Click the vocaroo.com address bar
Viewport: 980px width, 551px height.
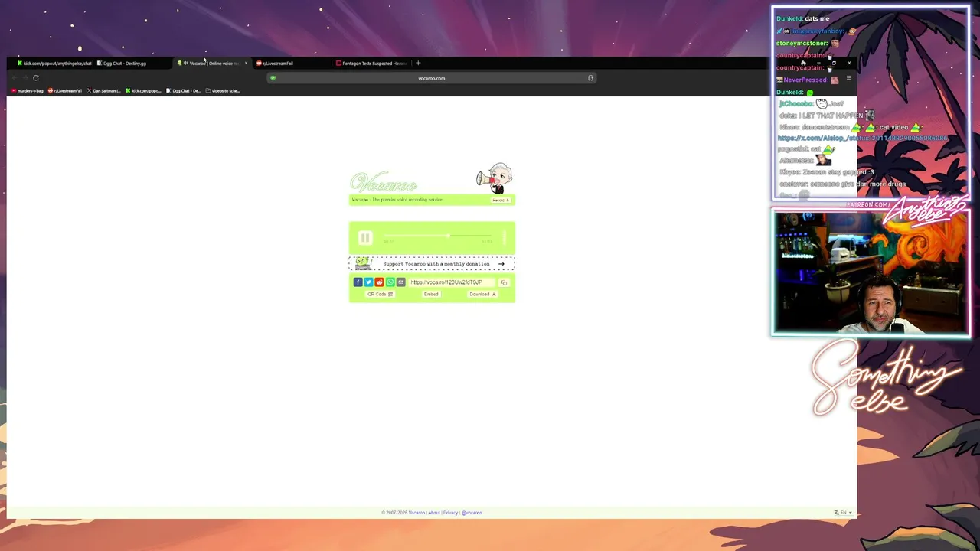pyautogui.click(x=431, y=78)
